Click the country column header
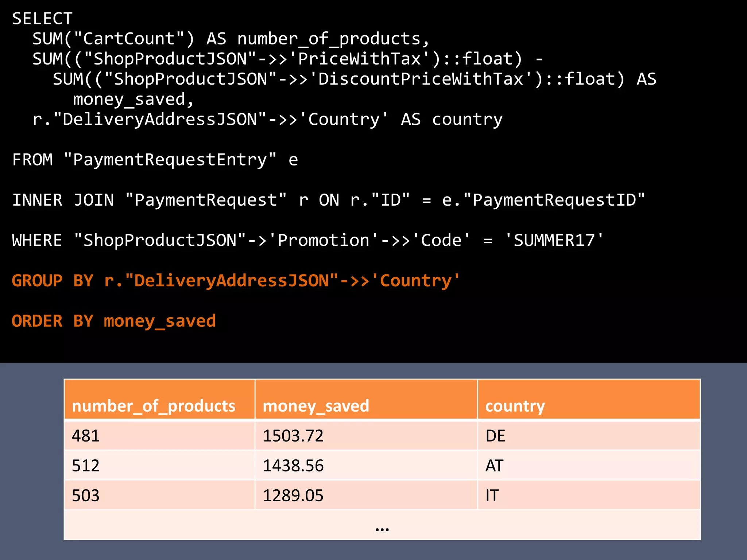Viewport: 747px width, 560px height. pyautogui.click(x=589, y=399)
